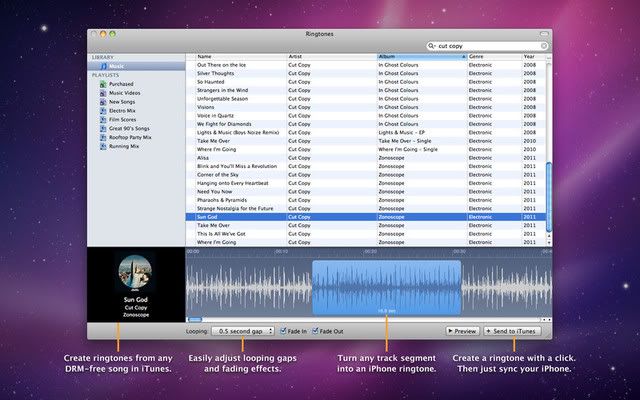
Task: Toggle the Fade Out checkbox
Action: (x=315, y=331)
